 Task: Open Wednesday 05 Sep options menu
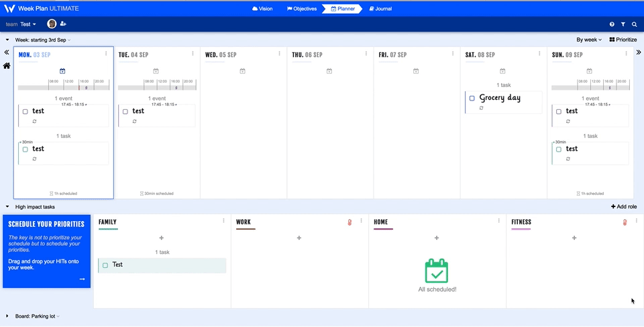click(279, 54)
